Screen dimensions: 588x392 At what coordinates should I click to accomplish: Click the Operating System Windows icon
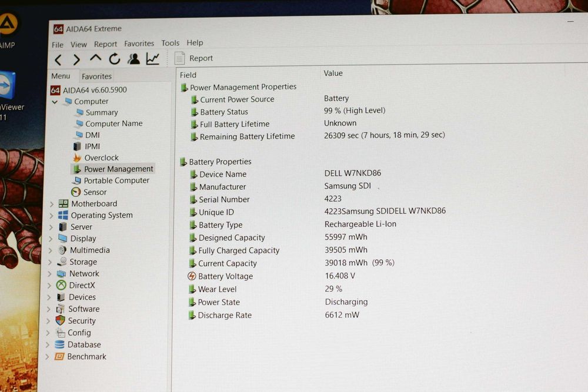(63, 215)
